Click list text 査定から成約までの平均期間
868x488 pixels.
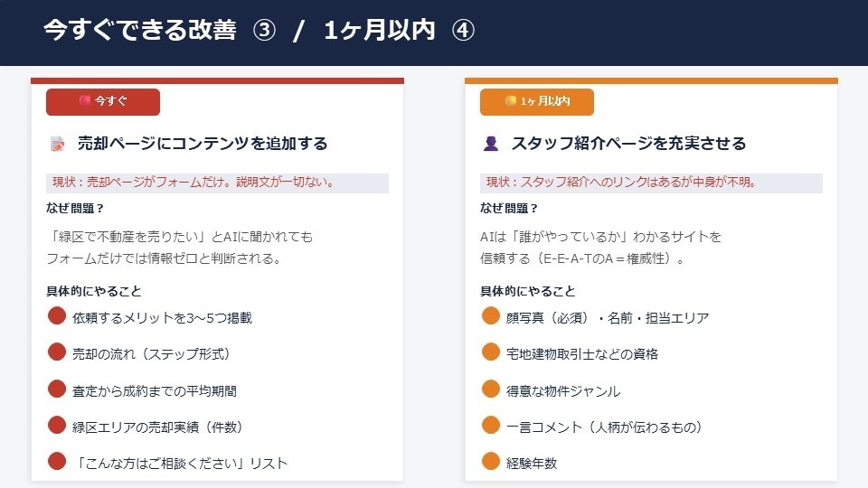(155, 391)
